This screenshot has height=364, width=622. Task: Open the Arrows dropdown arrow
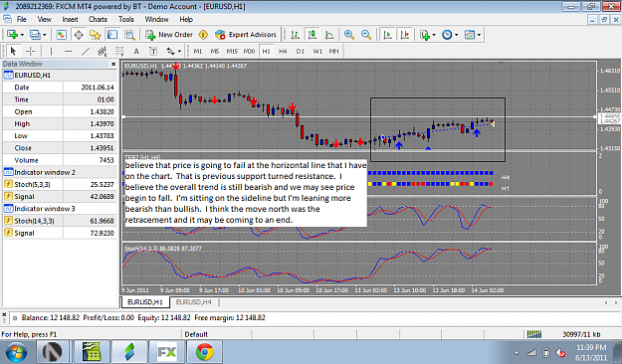click(x=180, y=51)
